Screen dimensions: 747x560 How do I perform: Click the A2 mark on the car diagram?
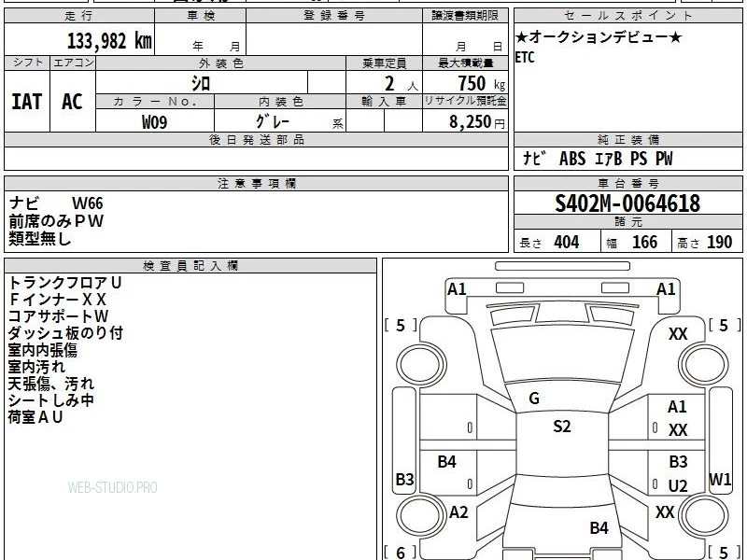pos(458,512)
